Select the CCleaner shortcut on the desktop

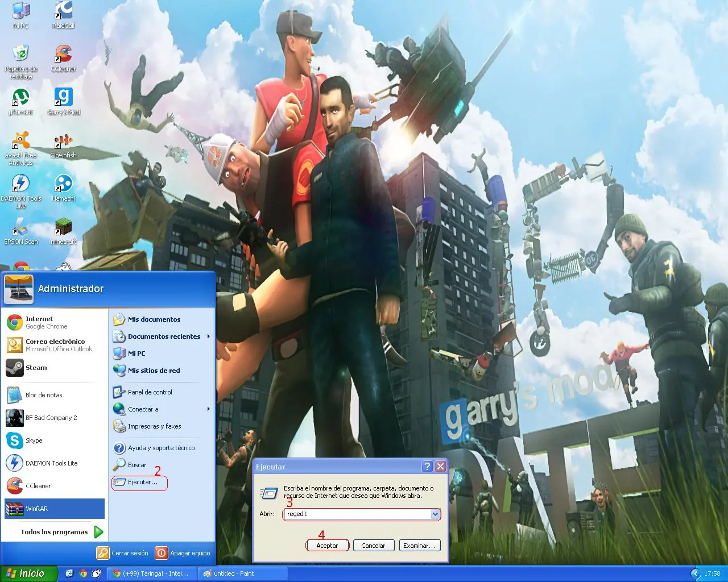63,58
